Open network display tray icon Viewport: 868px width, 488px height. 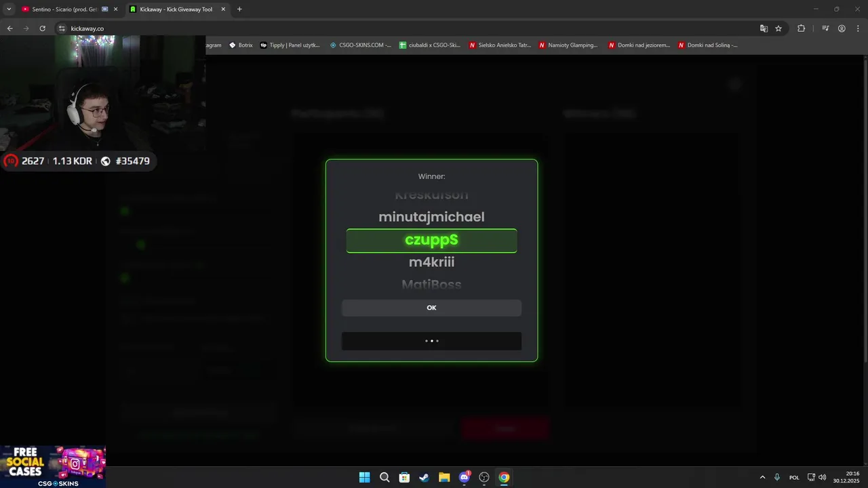click(812, 477)
